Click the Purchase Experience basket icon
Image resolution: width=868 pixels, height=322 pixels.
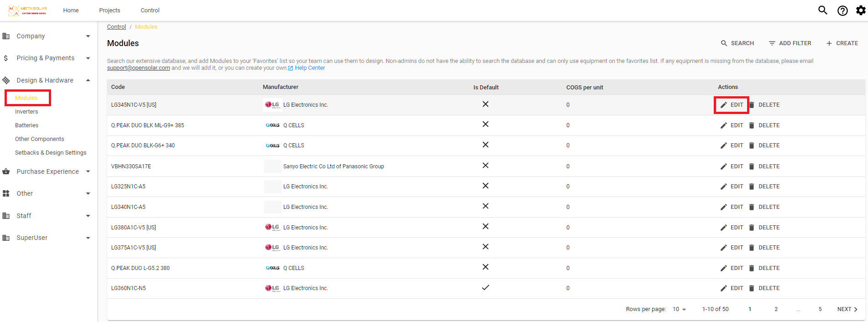click(x=6, y=171)
